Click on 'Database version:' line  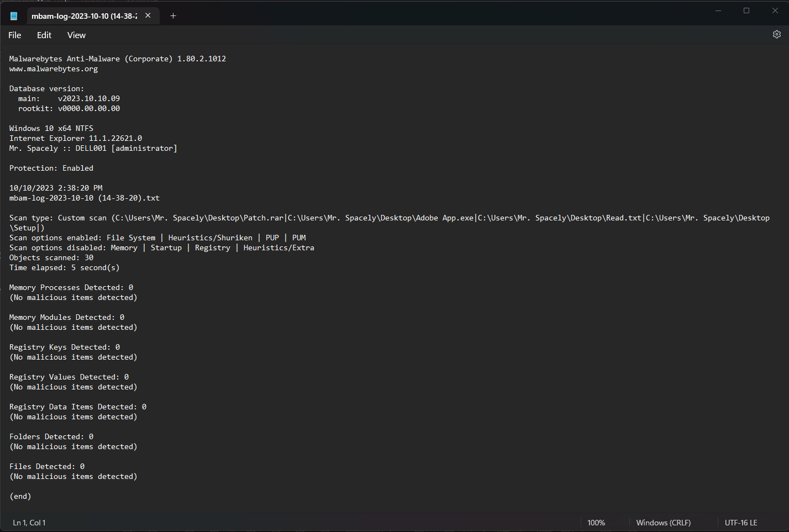click(47, 88)
